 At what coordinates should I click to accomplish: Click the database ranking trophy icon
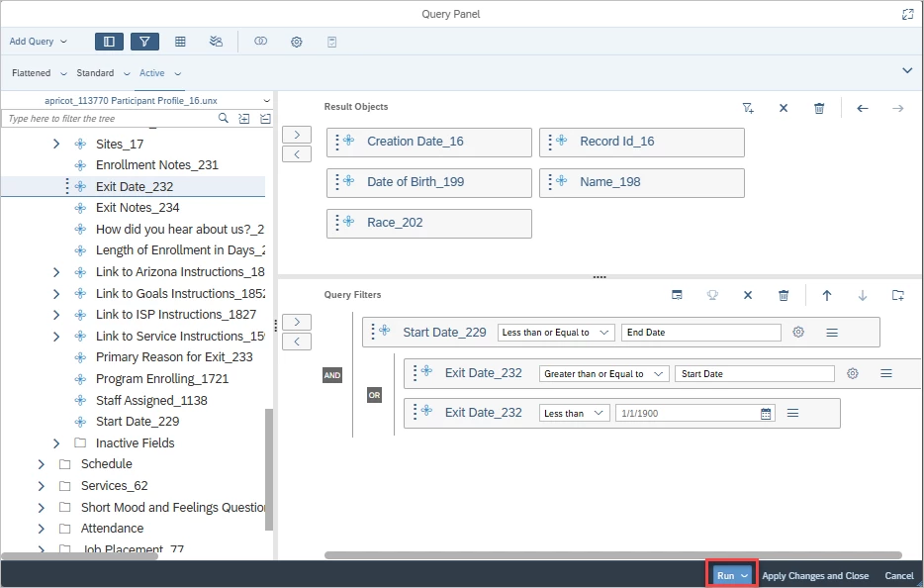712,295
